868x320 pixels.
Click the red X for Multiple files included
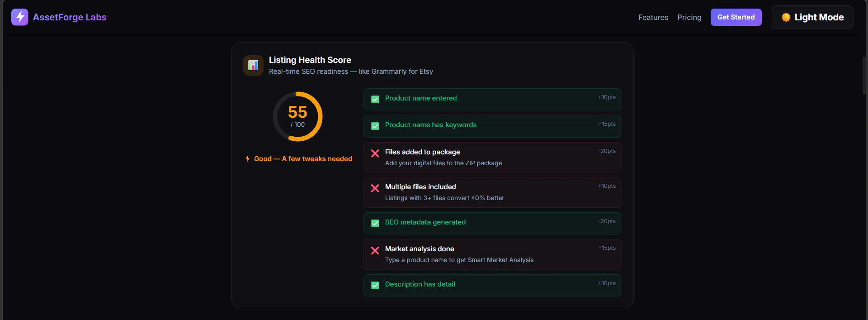pos(375,188)
